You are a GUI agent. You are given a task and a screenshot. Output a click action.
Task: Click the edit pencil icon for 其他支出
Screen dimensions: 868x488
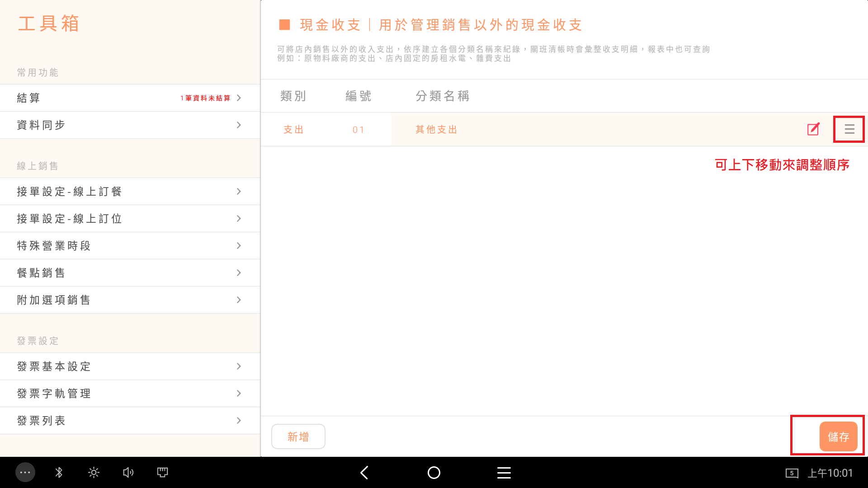[x=813, y=129]
